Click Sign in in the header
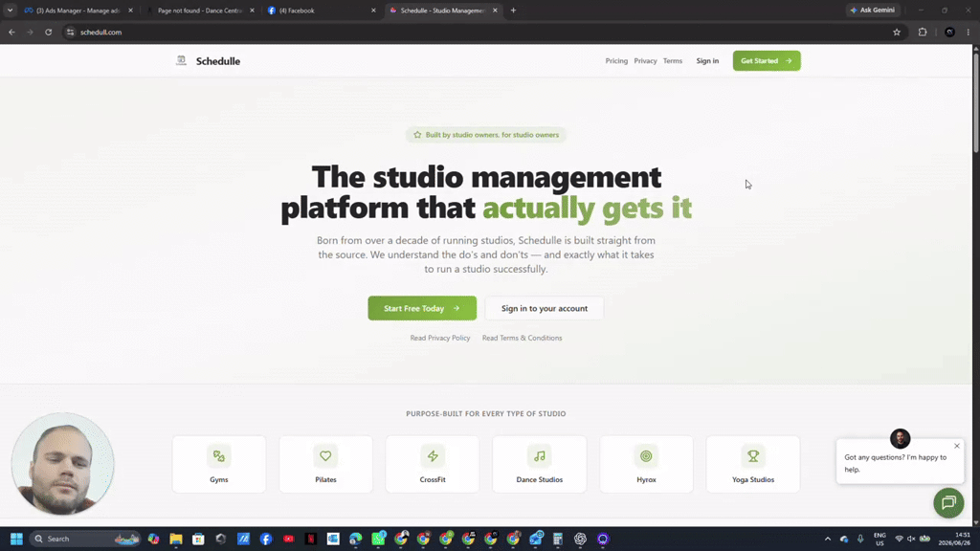The width and height of the screenshot is (980, 551). pyautogui.click(x=707, y=60)
